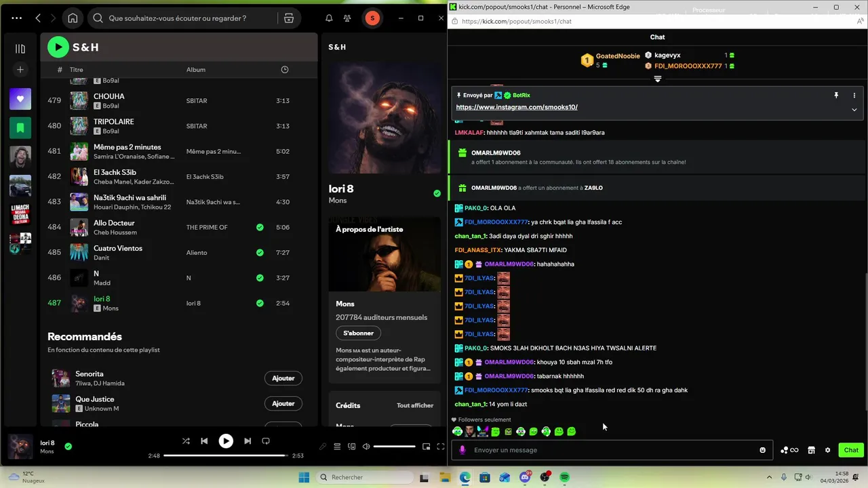Image resolution: width=868 pixels, height=488 pixels.
Task: Open Spotify from the taskbar
Action: [x=564, y=477]
